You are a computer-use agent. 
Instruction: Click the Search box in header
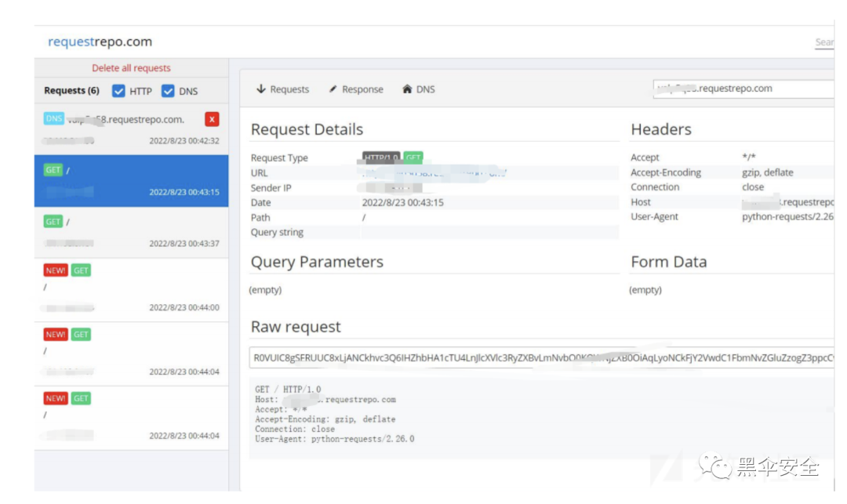[824, 42]
